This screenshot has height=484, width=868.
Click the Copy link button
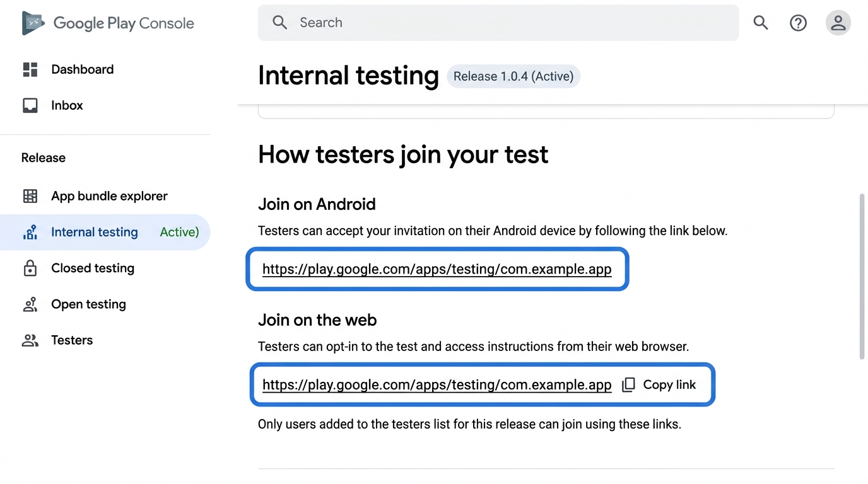(x=659, y=384)
